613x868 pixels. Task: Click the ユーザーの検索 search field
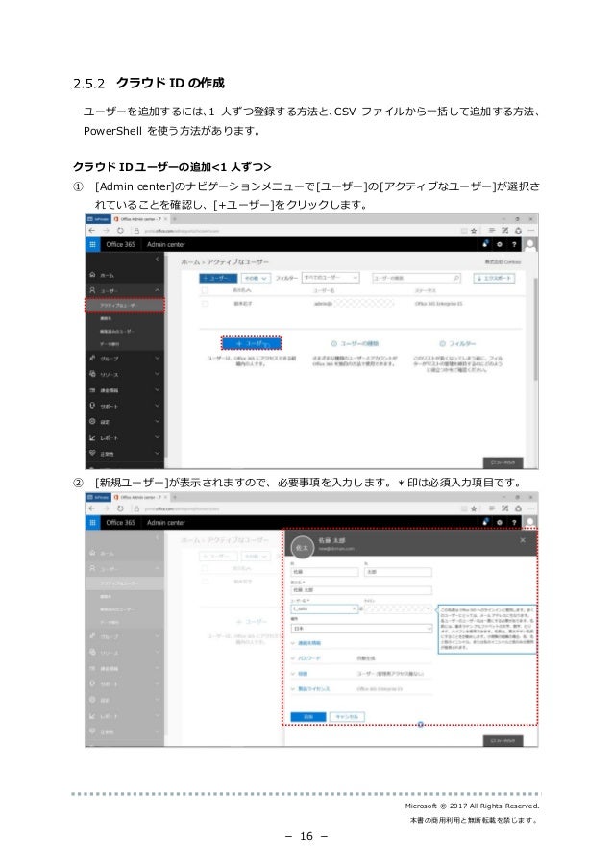tap(416, 278)
